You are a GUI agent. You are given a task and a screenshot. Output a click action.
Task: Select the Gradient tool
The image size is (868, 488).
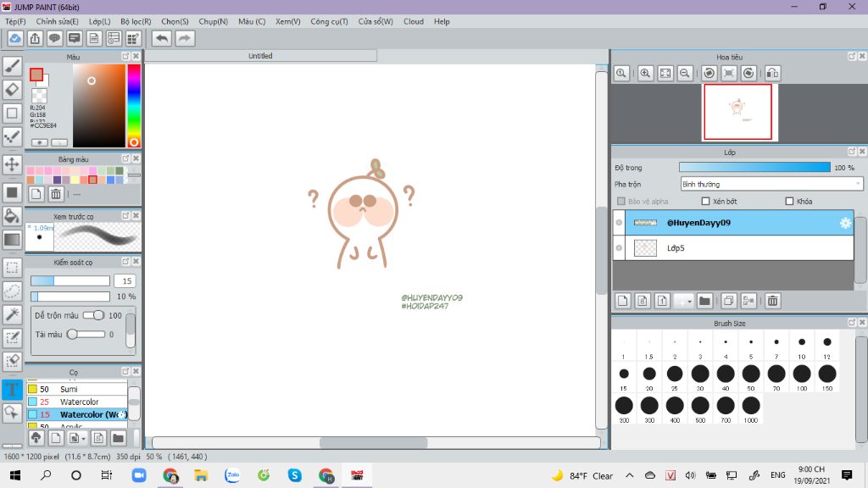coord(12,240)
